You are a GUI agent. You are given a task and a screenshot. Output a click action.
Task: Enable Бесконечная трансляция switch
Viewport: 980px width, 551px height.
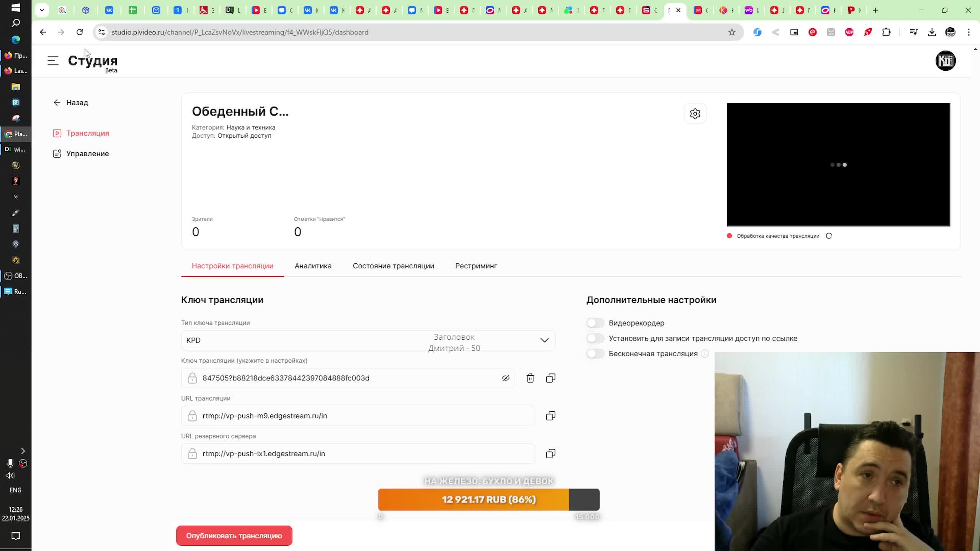[x=595, y=354]
